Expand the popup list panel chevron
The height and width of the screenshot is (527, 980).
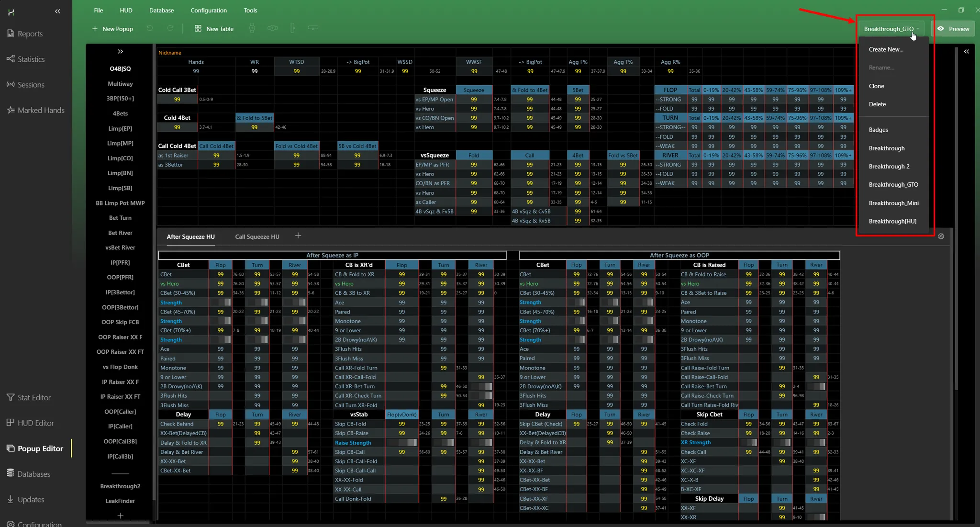[x=120, y=51]
